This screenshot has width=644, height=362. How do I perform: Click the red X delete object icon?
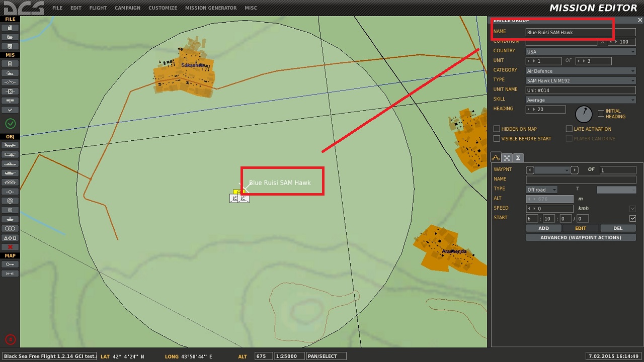pyautogui.click(x=10, y=247)
